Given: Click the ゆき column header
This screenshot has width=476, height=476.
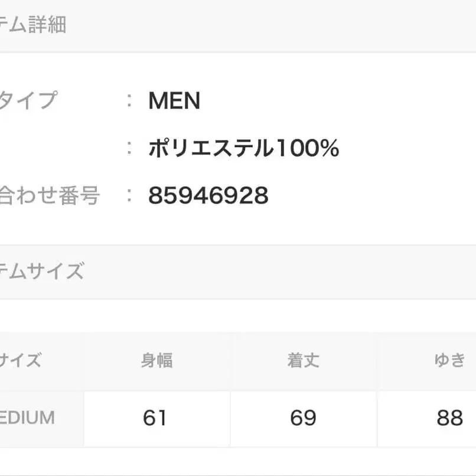Looking at the screenshot, I should [449, 360].
